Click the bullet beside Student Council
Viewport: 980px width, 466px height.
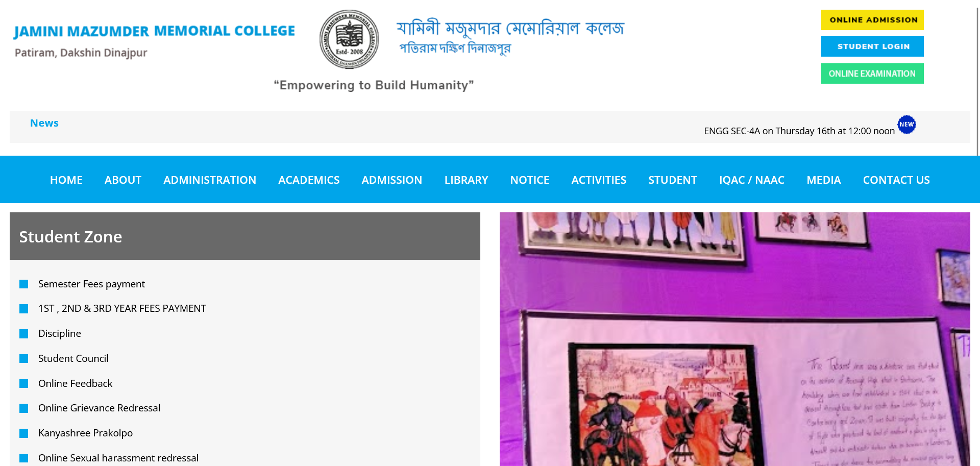click(x=23, y=359)
